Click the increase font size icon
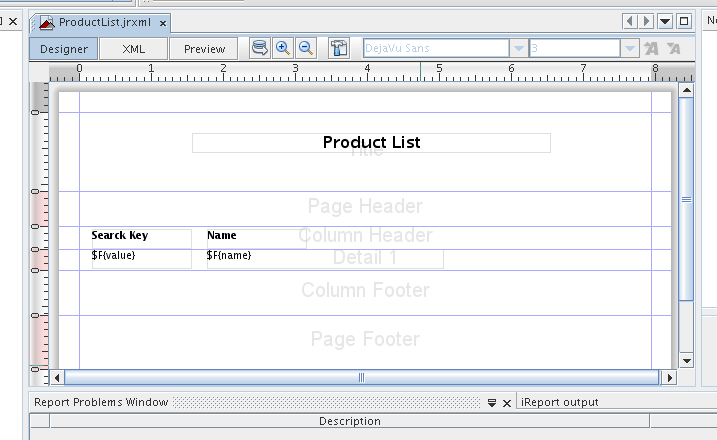This screenshot has width=717, height=440. 652,48
